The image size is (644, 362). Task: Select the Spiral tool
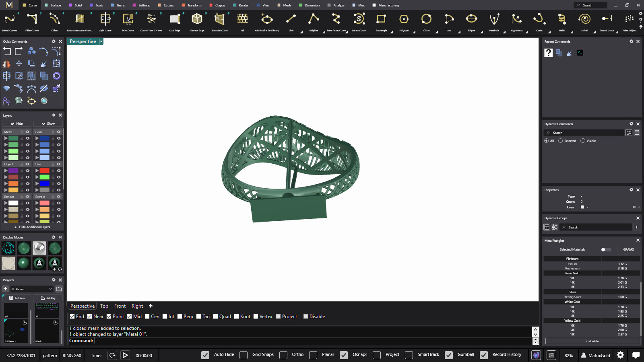click(x=584, y=22)
